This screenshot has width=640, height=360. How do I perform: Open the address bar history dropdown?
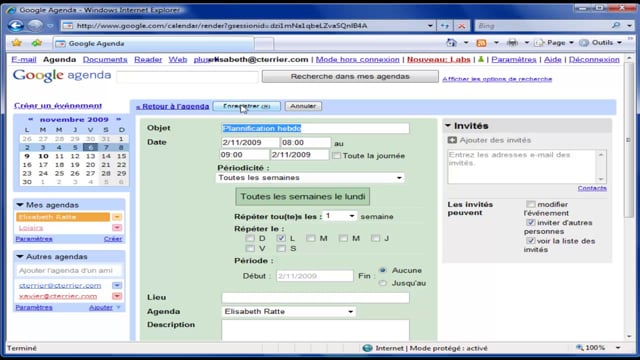pos(430,26)
